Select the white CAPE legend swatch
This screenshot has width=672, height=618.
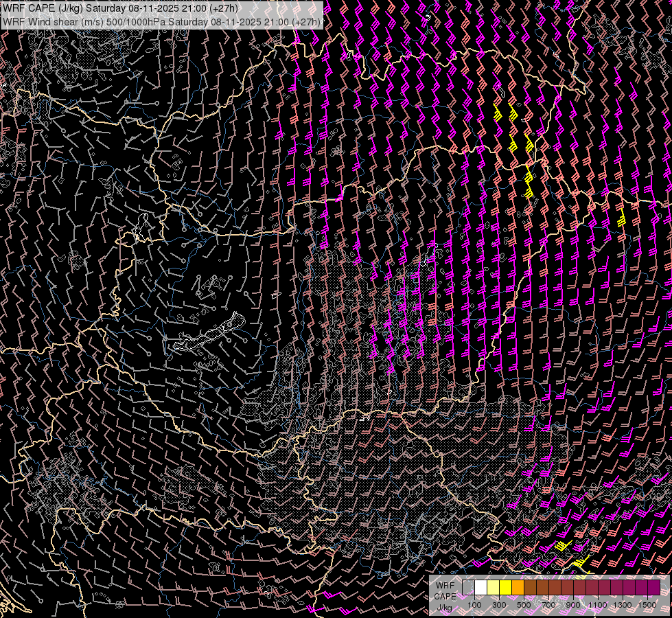pos(481,587)
